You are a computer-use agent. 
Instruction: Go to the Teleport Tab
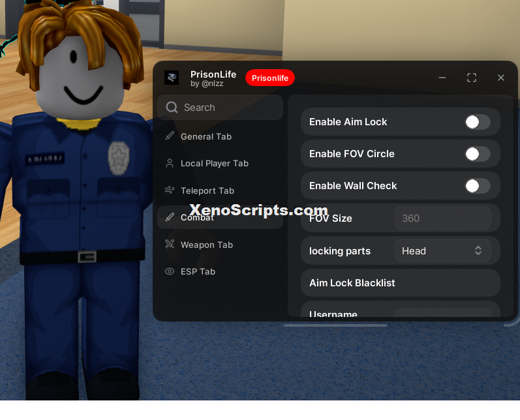[x=220, y=190]
